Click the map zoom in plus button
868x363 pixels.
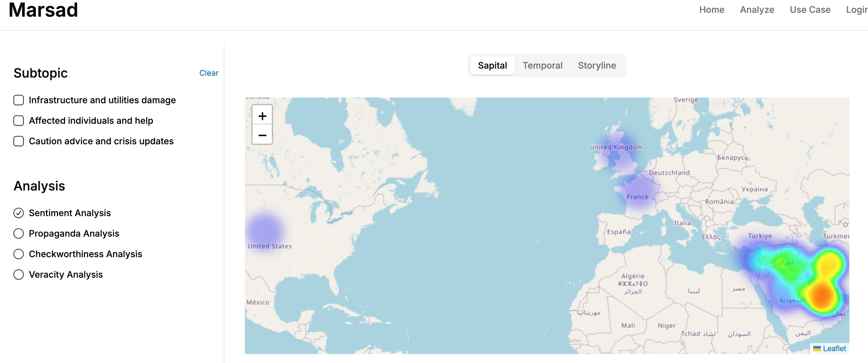262,116
